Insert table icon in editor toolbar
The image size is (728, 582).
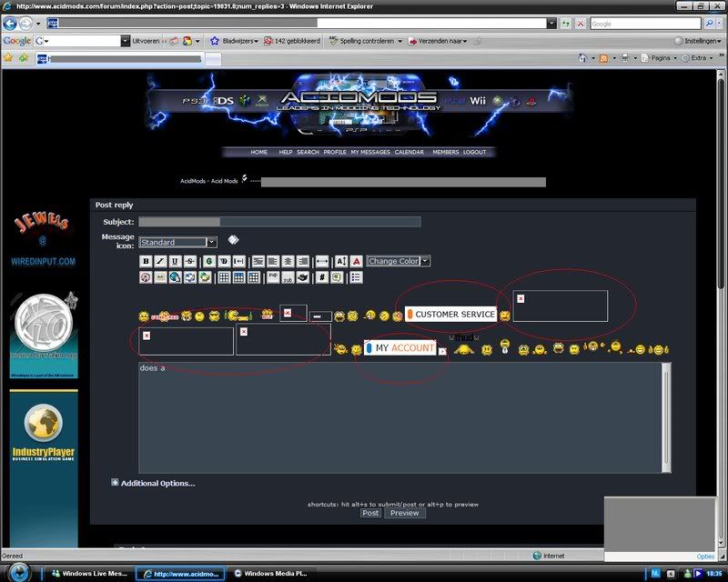tap(224, 277)
